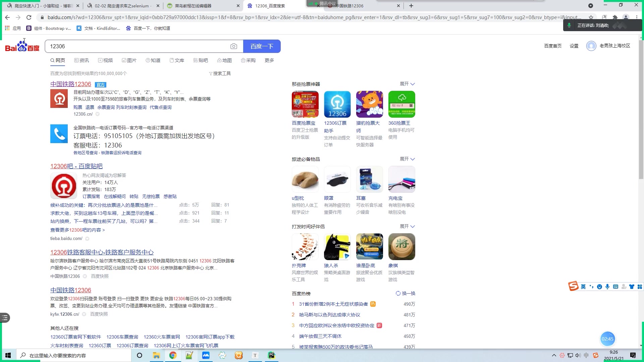Select the 图片 search tab

click(129, 60)
